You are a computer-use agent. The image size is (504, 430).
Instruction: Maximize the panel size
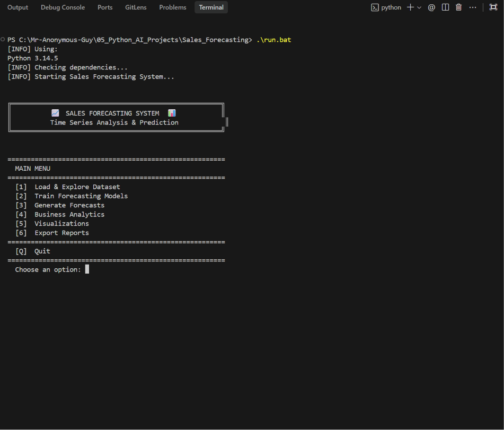[493, 7]
